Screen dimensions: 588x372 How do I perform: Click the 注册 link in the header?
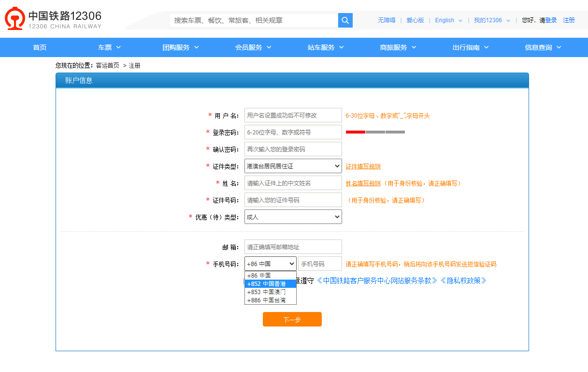coord(569,20)
